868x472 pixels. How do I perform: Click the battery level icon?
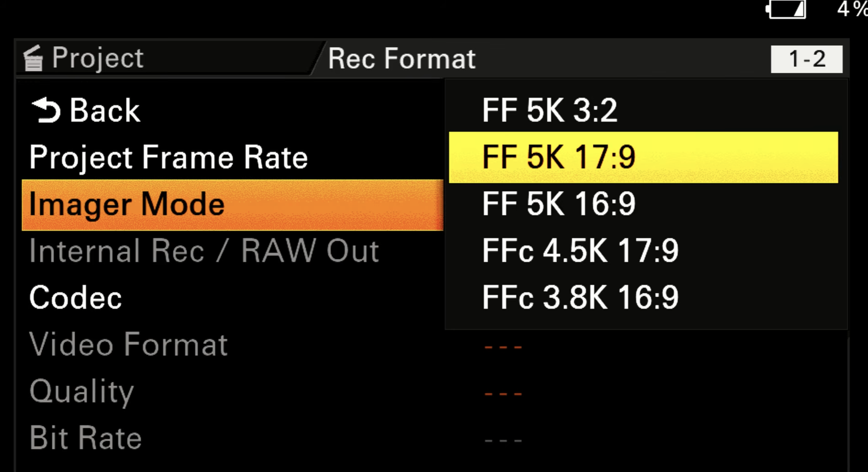click(x=786, y=9)
